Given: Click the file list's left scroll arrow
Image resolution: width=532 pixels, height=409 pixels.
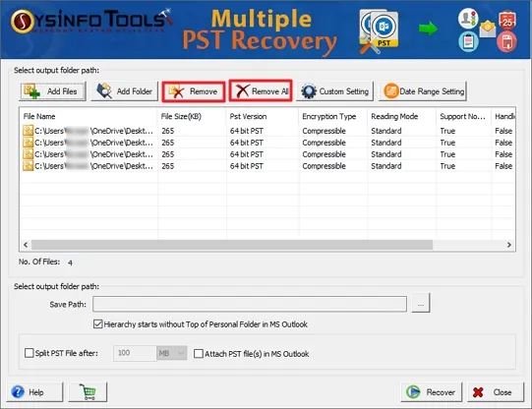Looking at the screenshot, I should pos(26,245).
